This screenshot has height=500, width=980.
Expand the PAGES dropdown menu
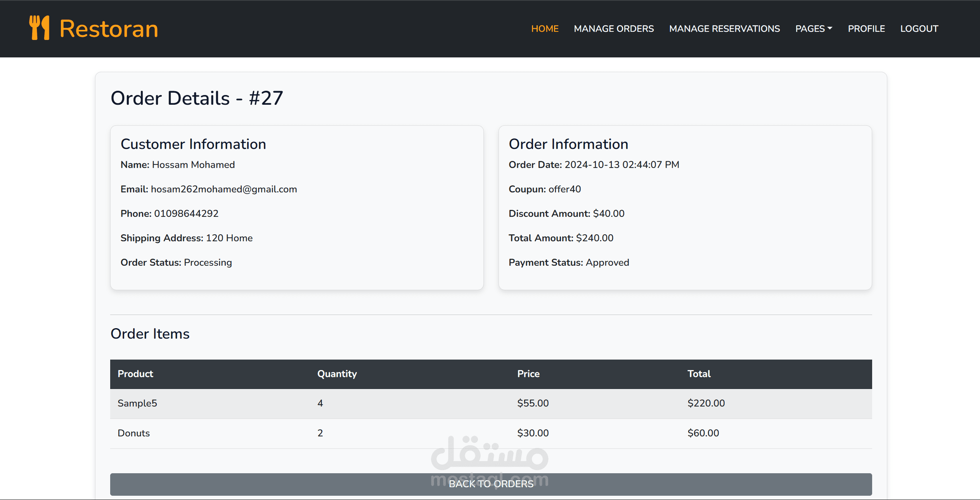[810, 29]
